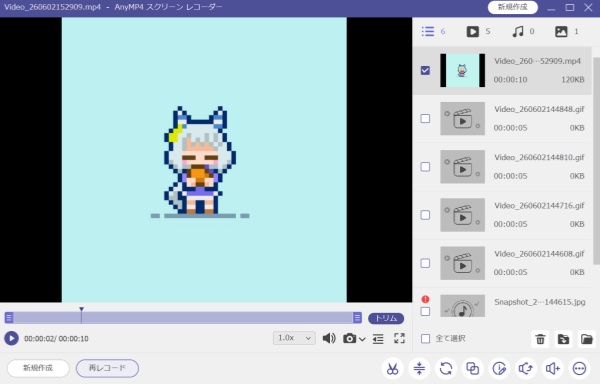The height and width of the screenshot is (384, 600).
Task: Show all recordings list tab
Action: 433,31
